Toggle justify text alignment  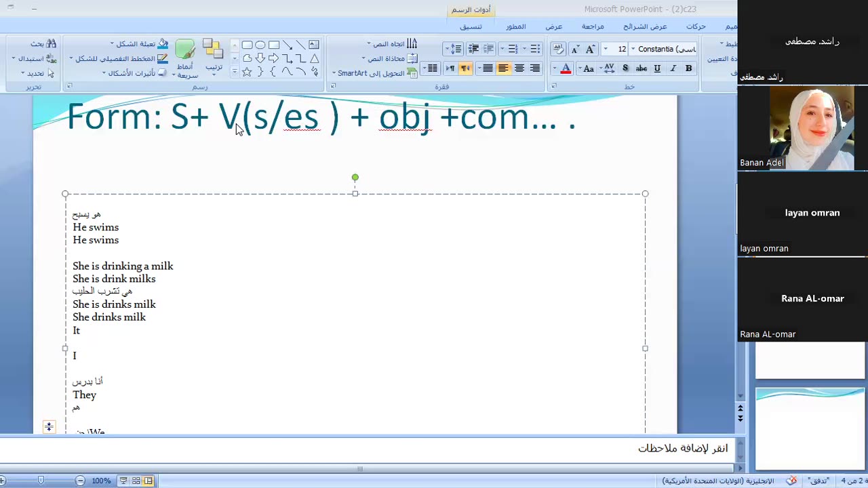488,68
